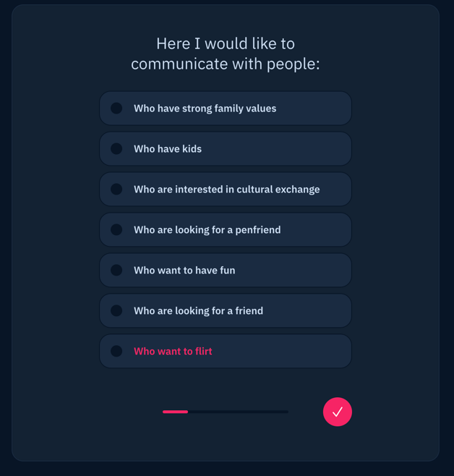Mark the penfriend option's radio circle
Image resolution: width=454 pixels, height=476 pixels.
point(116,230)
